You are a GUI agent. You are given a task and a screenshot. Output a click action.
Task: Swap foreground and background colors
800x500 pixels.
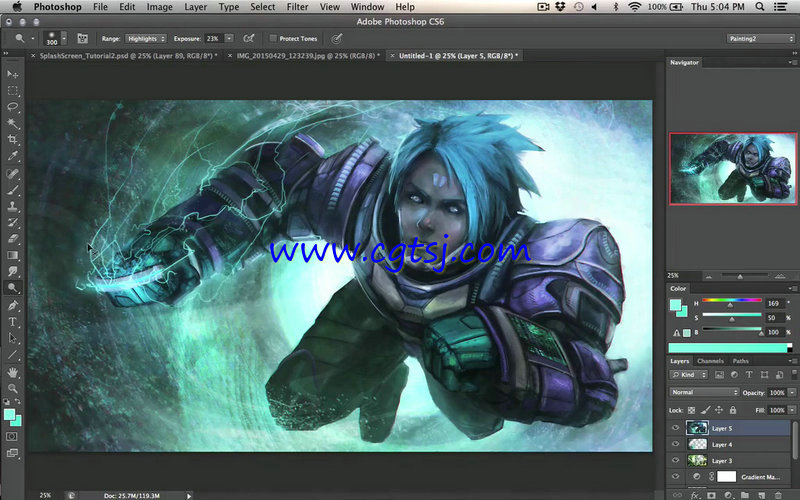(x=18, y=402)
